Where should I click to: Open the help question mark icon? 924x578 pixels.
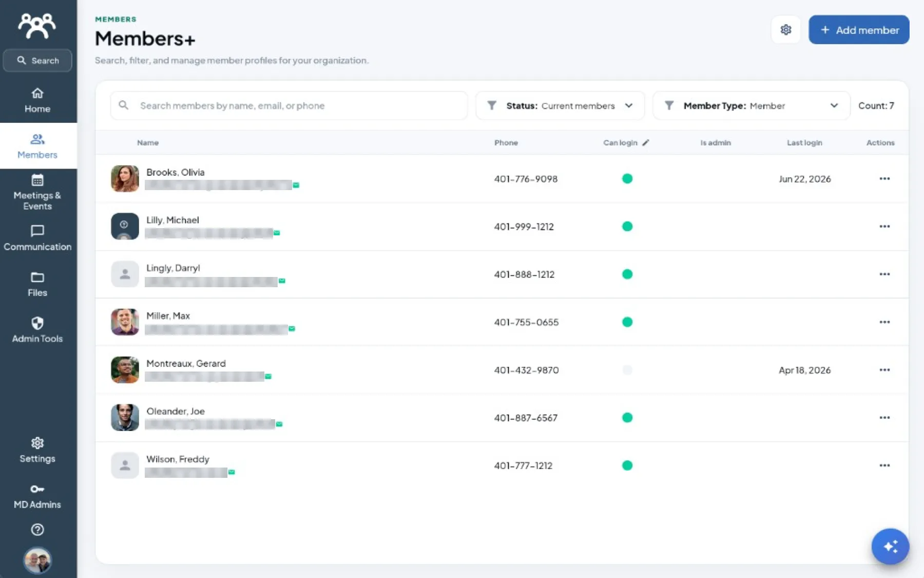[37, 529]
